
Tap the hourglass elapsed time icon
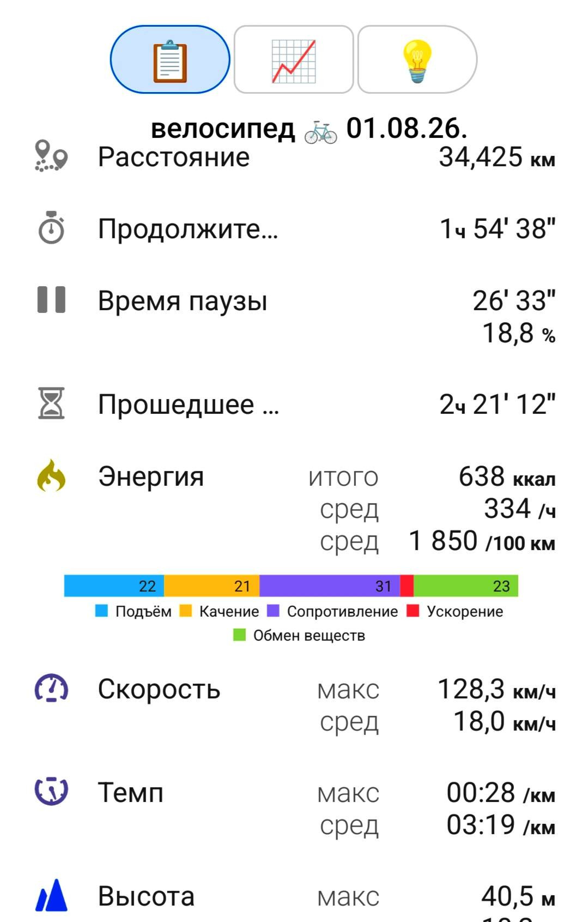coord(51,403)
